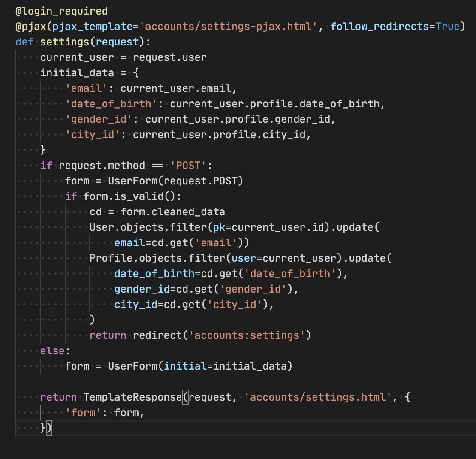Click the True value after follow_redirects

click(447, 27)
